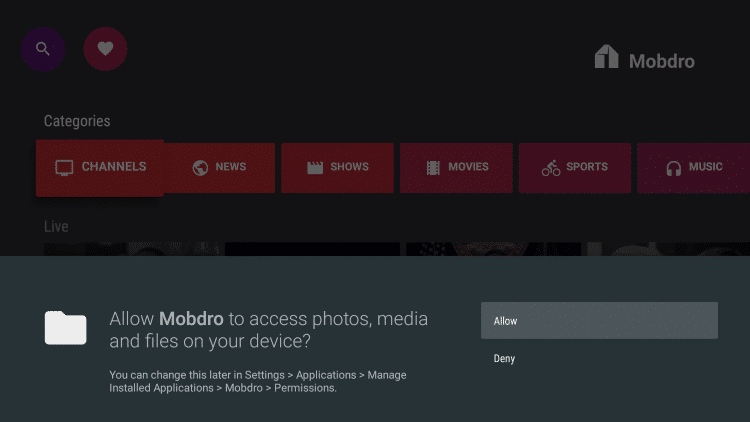Open the search icon button
750x422 pixels.
(x=43, y=49)
